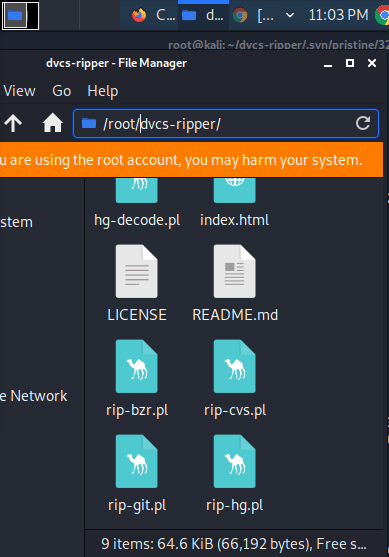Image resolution: width=389 pixels, height=557 pixels.
Task: Open the View menu
Action: pos(19,91)
